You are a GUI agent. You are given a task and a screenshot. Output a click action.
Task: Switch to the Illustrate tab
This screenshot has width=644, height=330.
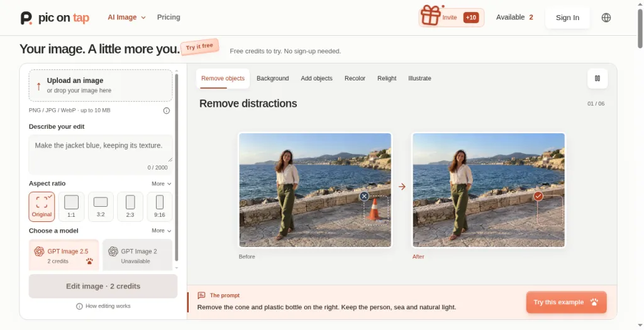pos(419,79)
